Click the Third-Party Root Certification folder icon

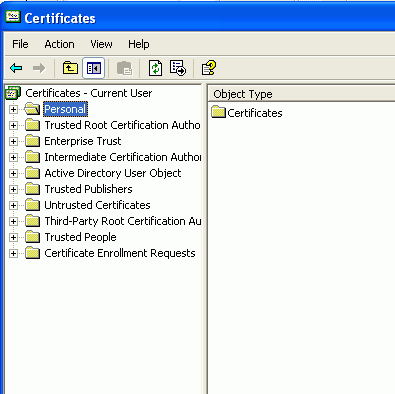[x=33, y=221]
